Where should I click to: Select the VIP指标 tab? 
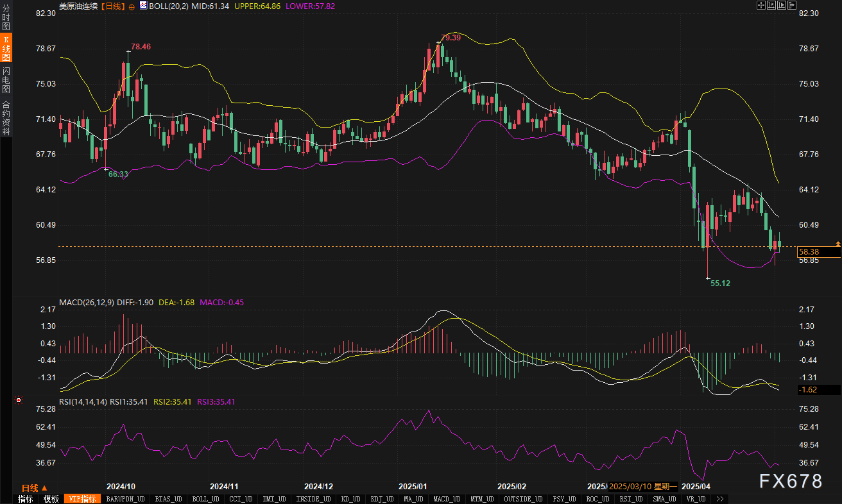[82, 499]
